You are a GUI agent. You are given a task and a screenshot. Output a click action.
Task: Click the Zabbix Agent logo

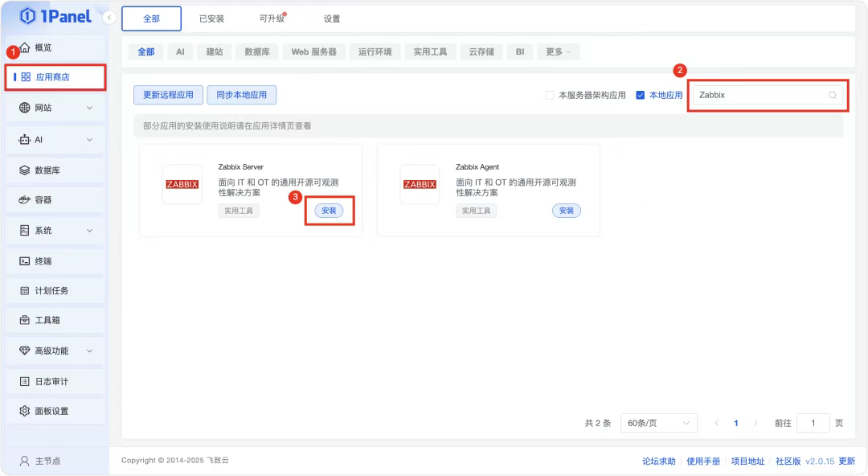420,184
